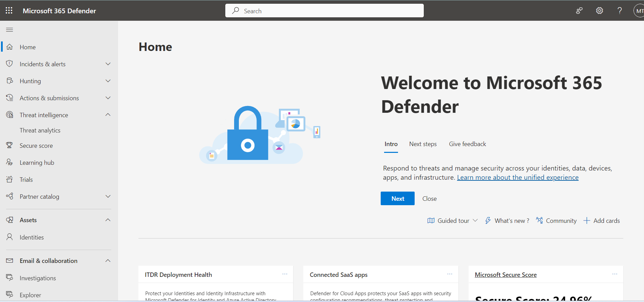The image size is (644, 302).
Task: Click the Home house icon
Action: (10, 47)
